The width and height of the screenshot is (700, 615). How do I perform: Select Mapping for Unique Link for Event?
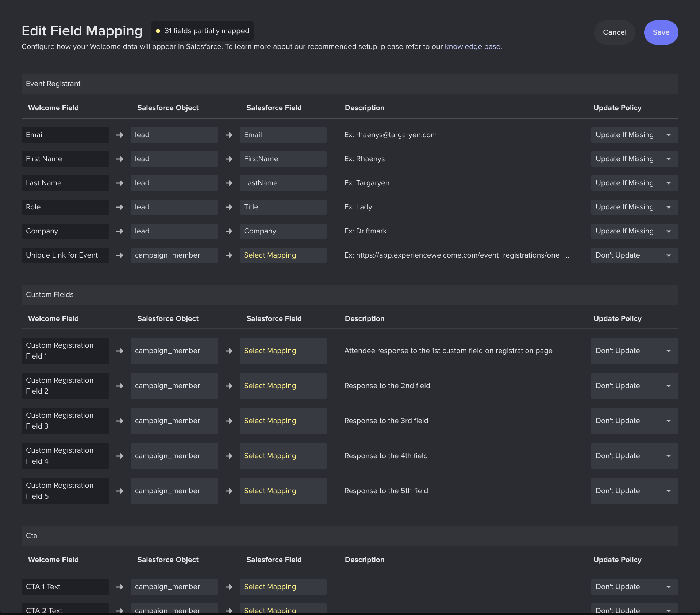pos(283,255)
